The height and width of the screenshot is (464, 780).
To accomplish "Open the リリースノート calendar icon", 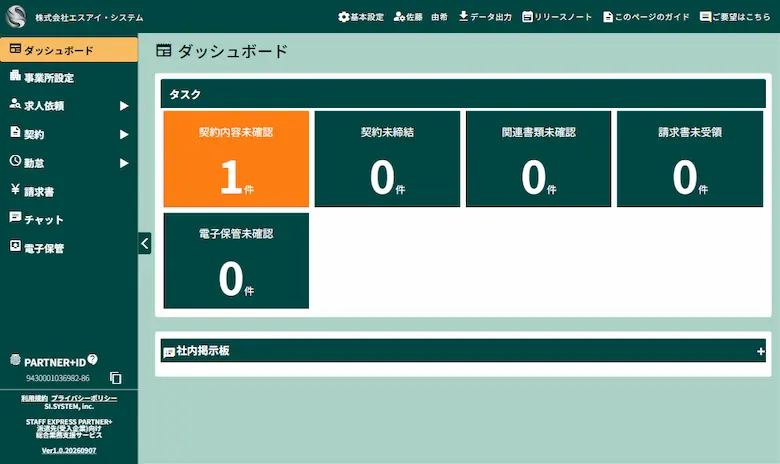I will [527, 17].
